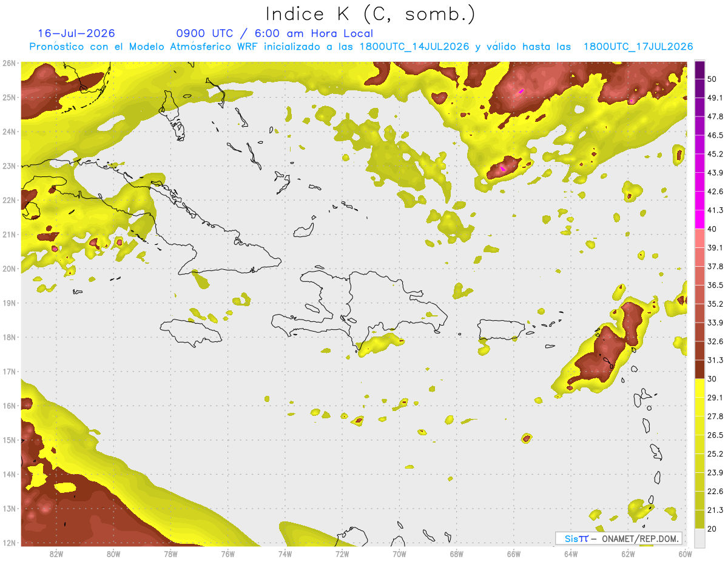This screenshot has height=562, width=728.
Task: Click the 'Indice K (C, somb.)' title
Action: [x=371, y=15]
